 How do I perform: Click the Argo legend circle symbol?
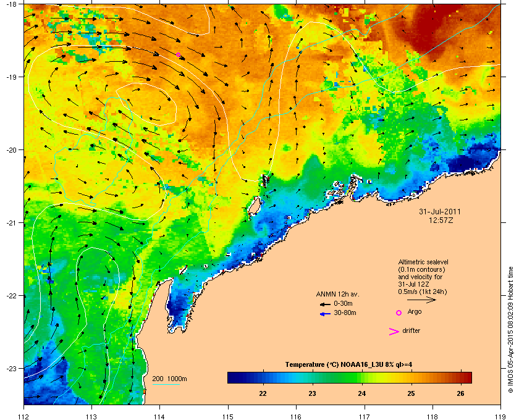click(399, 313)
